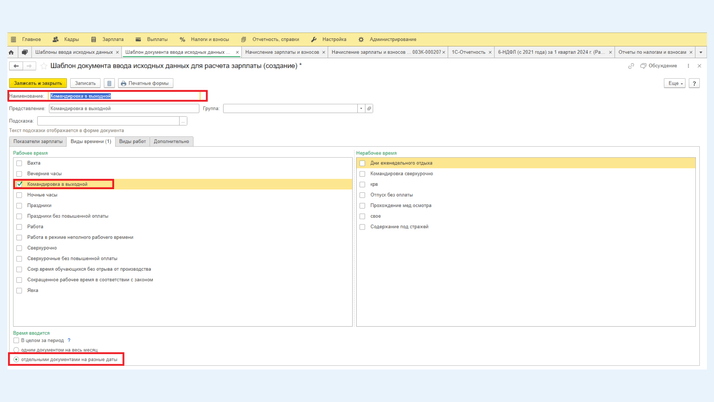Click the back navigation arrow
Viewport: 714px width, 402px height.
point(16,66)
